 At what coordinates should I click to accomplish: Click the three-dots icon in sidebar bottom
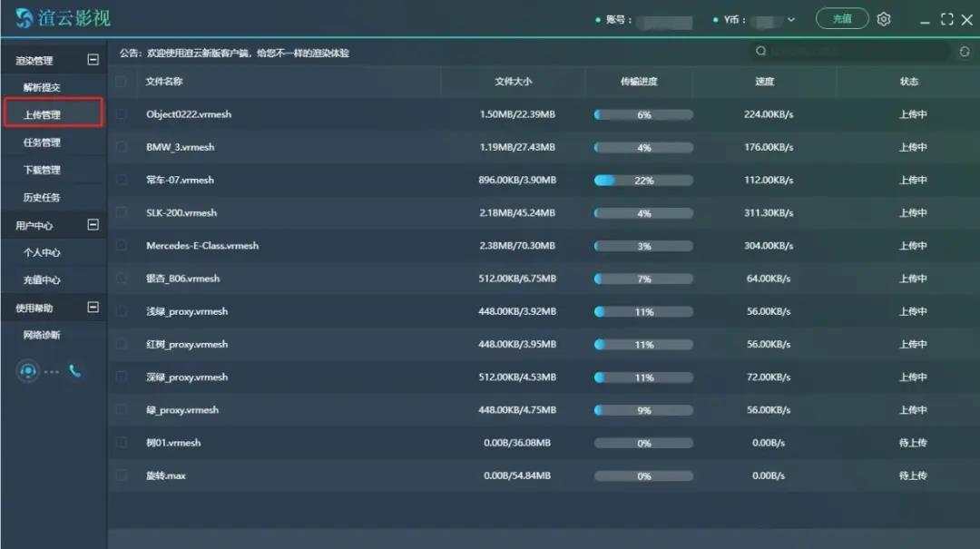point(52,372)
